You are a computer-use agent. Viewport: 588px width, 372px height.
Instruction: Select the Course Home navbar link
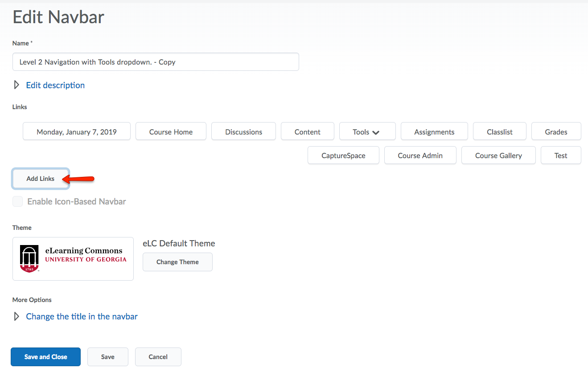point(171,132)
